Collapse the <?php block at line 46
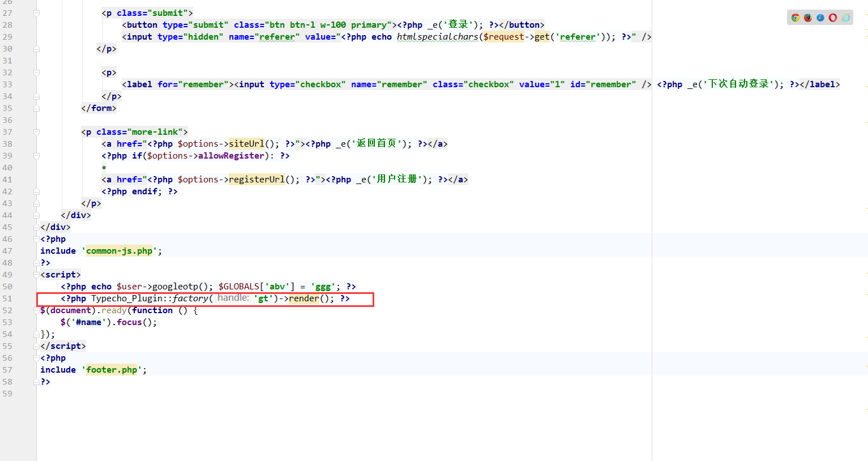868x461 pixels. pyautogui.click(x=36, y=239)
